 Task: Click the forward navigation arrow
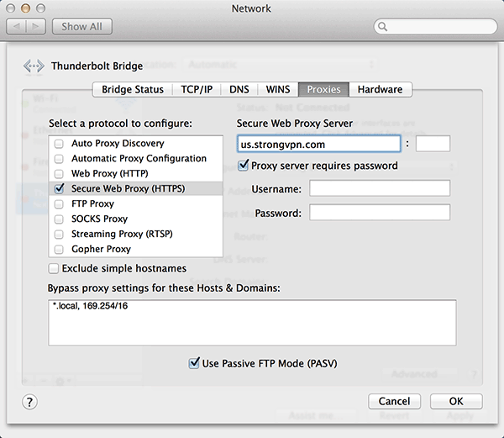(x=35, y=26)
